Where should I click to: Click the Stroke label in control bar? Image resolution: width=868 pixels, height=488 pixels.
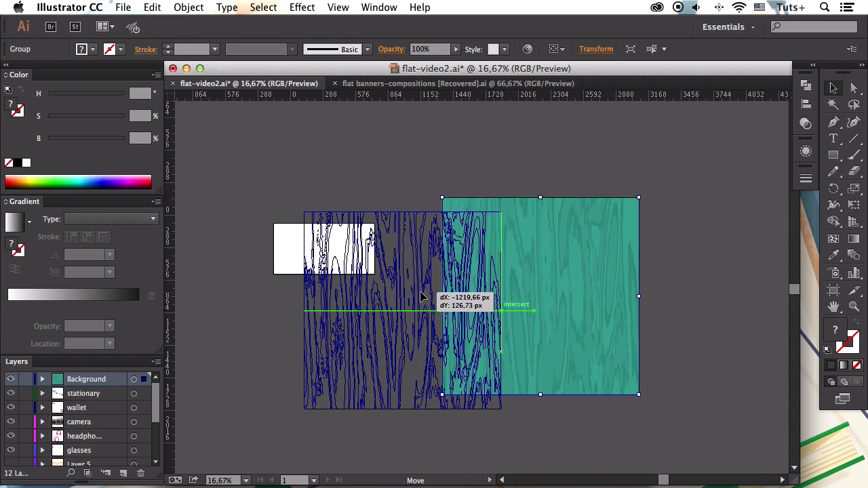click(146, 49)
